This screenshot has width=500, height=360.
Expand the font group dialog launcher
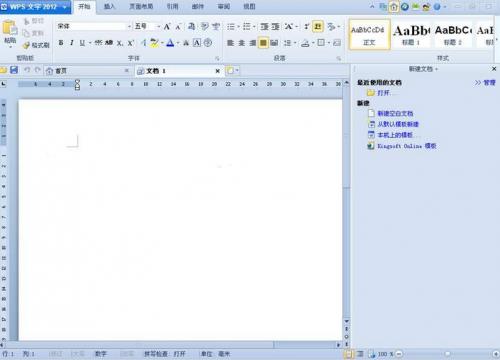217,58
